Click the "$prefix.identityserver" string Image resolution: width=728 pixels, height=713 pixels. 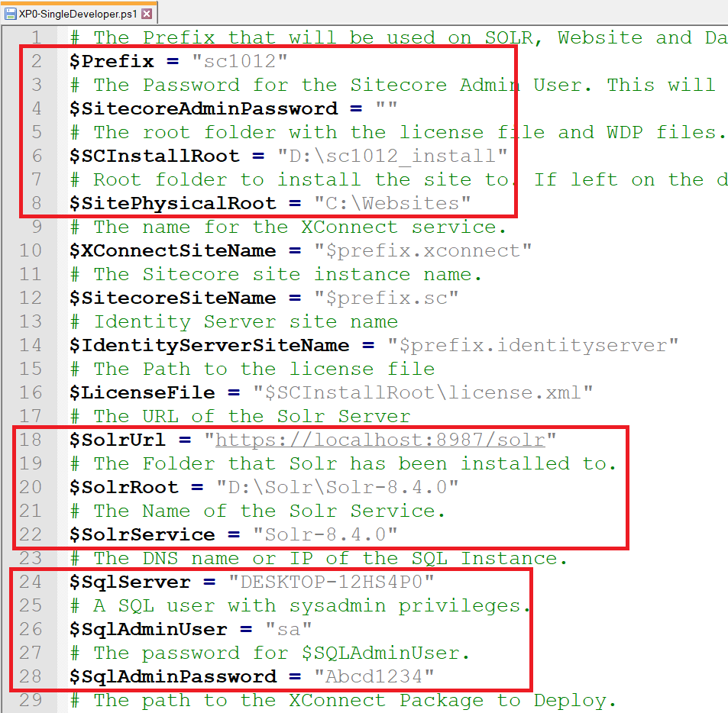tap(533, 345)
